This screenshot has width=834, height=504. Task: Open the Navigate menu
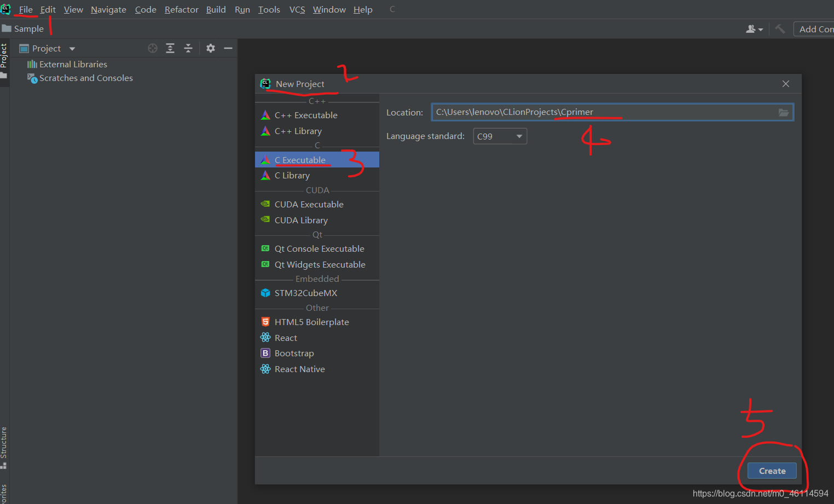point(108,10)
